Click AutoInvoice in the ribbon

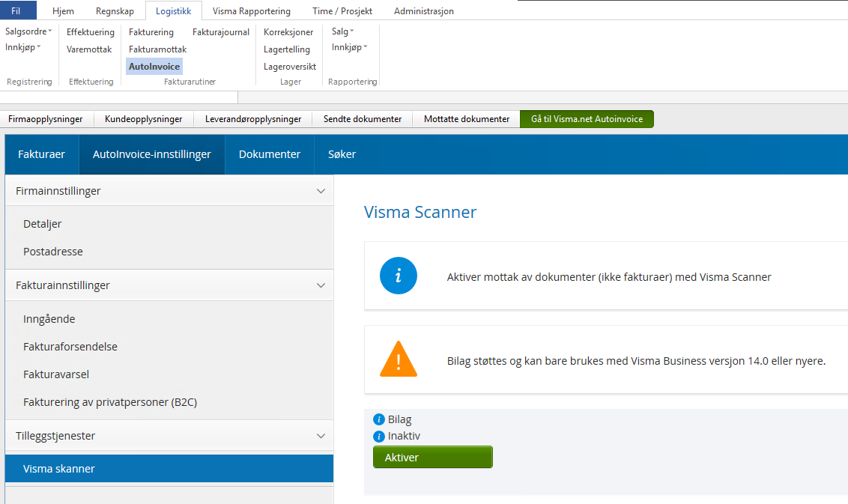click(154, 67)
